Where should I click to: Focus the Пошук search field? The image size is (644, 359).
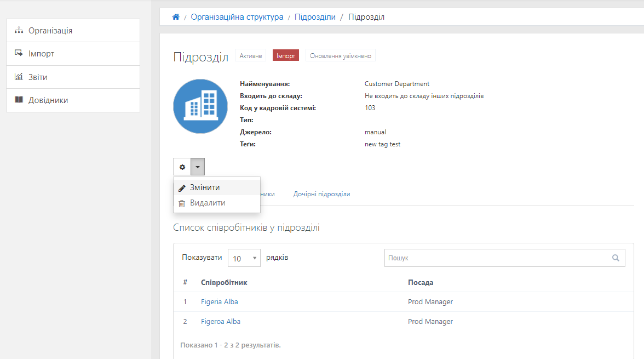505,258
